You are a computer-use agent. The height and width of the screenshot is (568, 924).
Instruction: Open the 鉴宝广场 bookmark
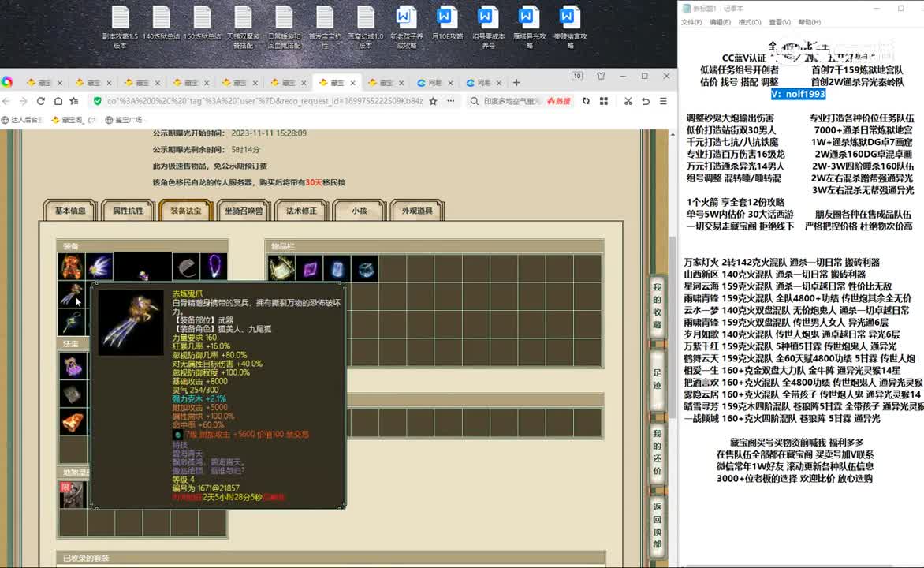click(124, 120)
